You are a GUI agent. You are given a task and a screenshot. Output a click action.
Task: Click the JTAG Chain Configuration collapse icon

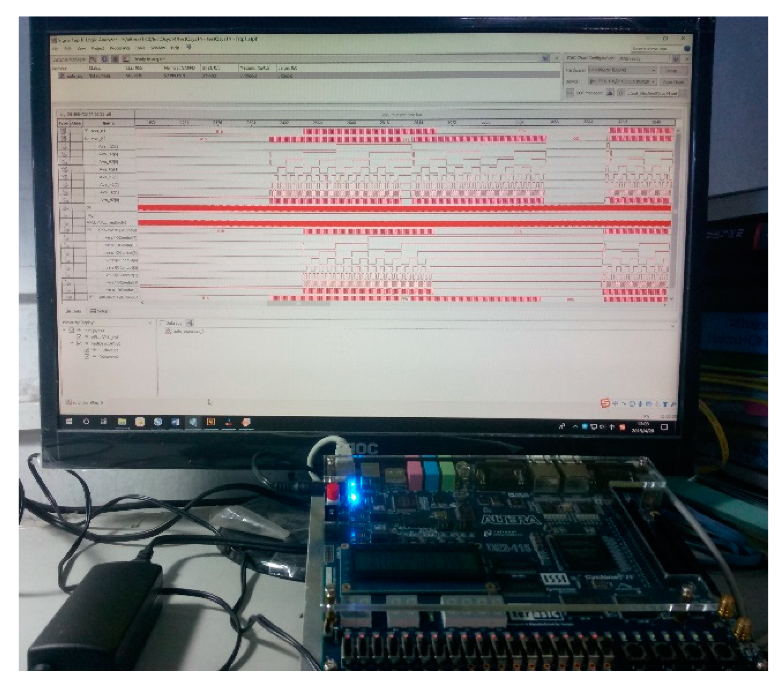pyautogui.click(x=676, y=58)
